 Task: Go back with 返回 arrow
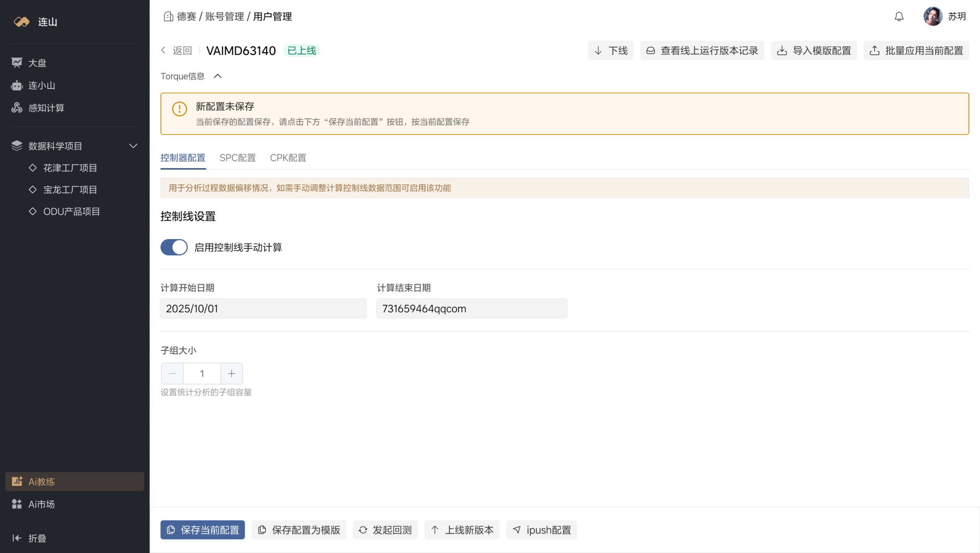tap(163, 51)
